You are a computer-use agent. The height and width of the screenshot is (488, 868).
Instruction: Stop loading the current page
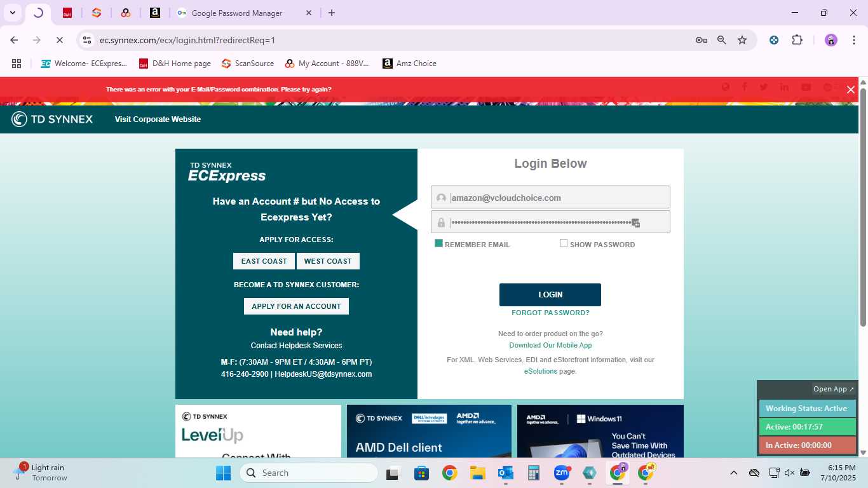(x=59, y=40)
